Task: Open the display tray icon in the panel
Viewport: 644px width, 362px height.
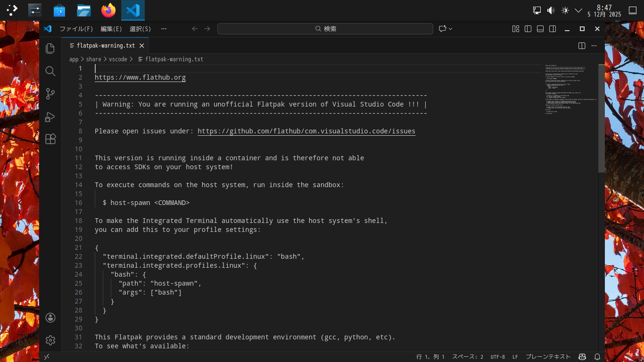Action: click(x=537, y=10)
